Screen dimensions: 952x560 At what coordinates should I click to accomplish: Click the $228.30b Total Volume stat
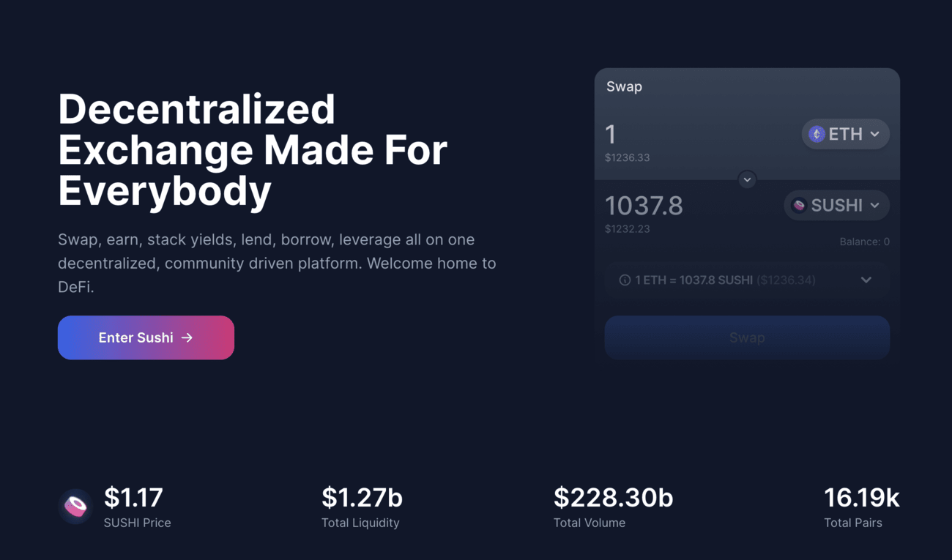point(613,507)
